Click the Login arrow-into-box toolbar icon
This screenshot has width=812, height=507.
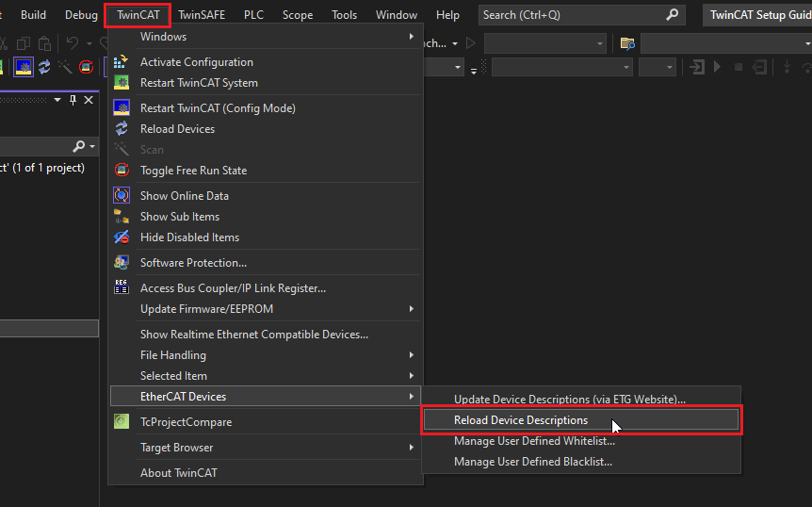pos(697,67)
